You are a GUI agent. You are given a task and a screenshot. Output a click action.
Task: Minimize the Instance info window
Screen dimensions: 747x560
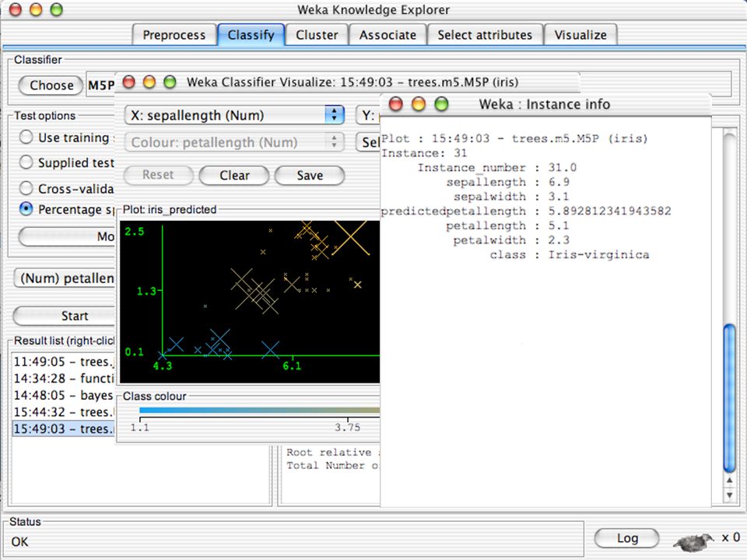coord(419,103)
